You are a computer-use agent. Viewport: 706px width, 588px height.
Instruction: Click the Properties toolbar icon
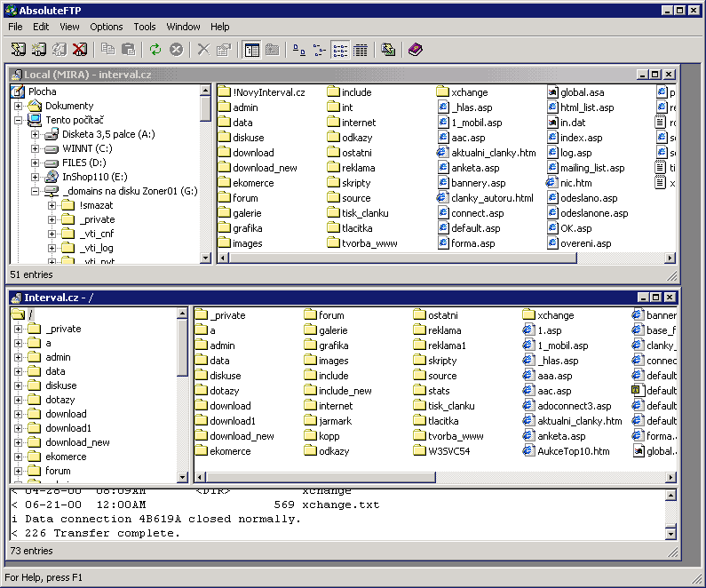click(224, 50)
